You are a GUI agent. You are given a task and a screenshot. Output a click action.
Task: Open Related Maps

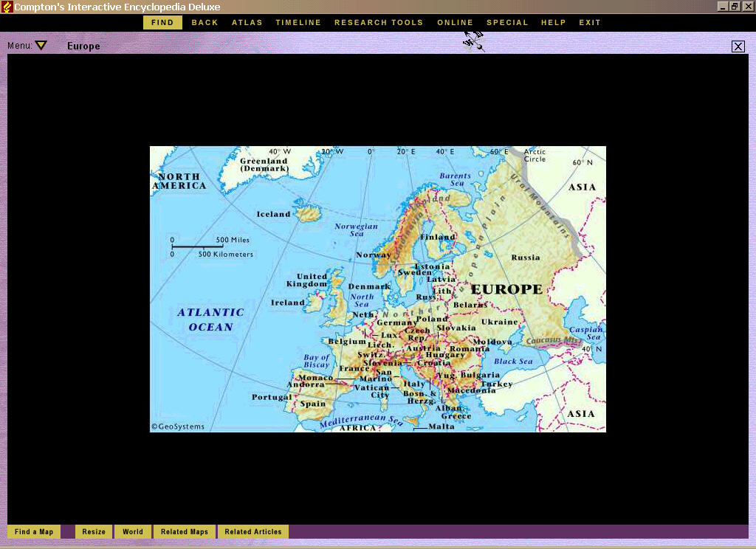184,531
